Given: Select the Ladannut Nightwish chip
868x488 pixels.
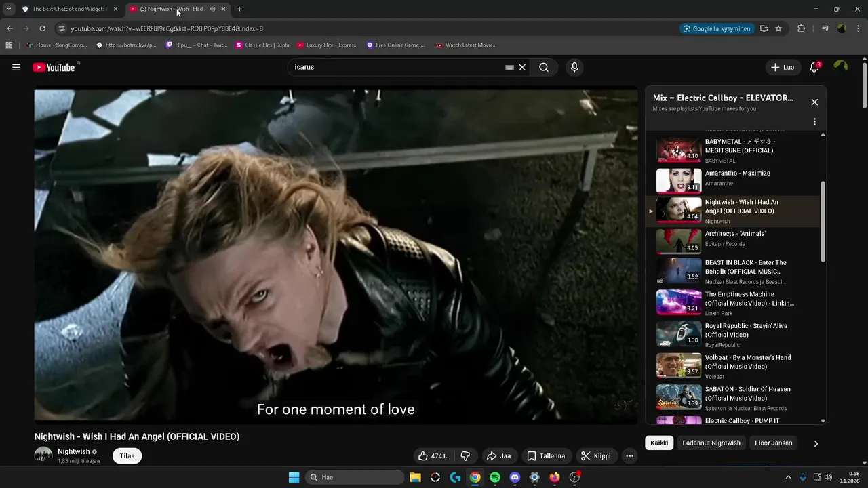Looking at the screenshot, I should tap(711, 443).
